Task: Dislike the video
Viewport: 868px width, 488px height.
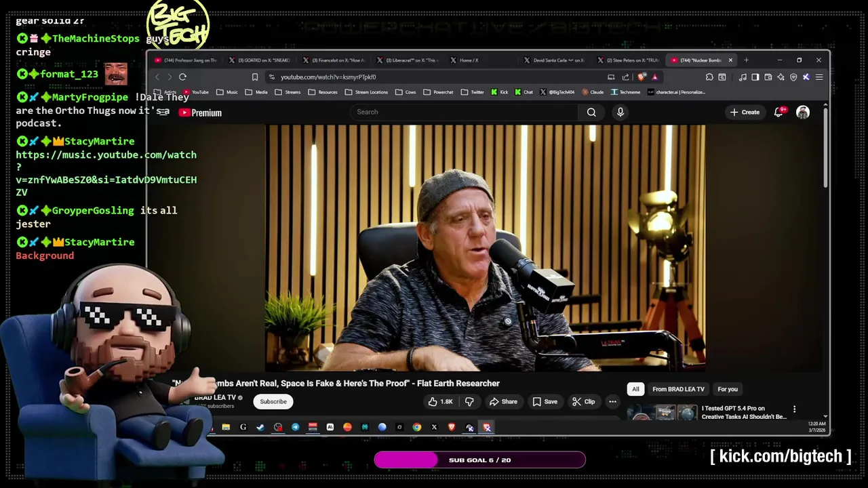Action: click(x=469, y=402)
